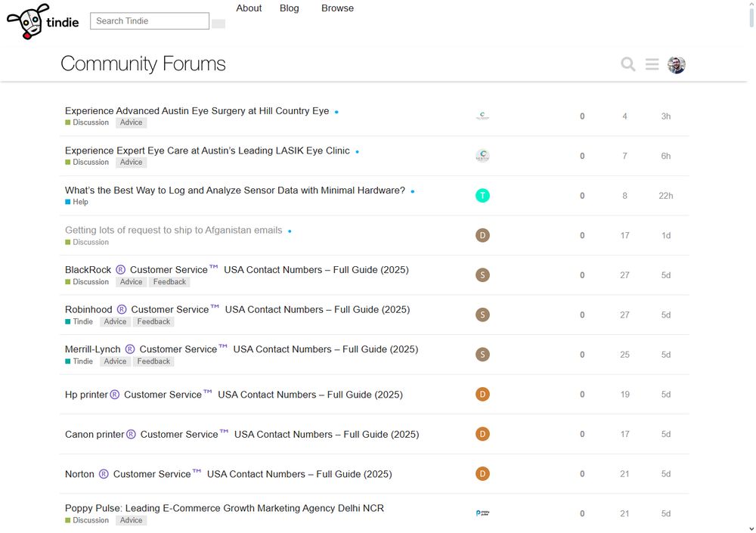This screenshot has height=533, width=756.
Task: Click Help category under sensor data topic
Action: point(76,202)
